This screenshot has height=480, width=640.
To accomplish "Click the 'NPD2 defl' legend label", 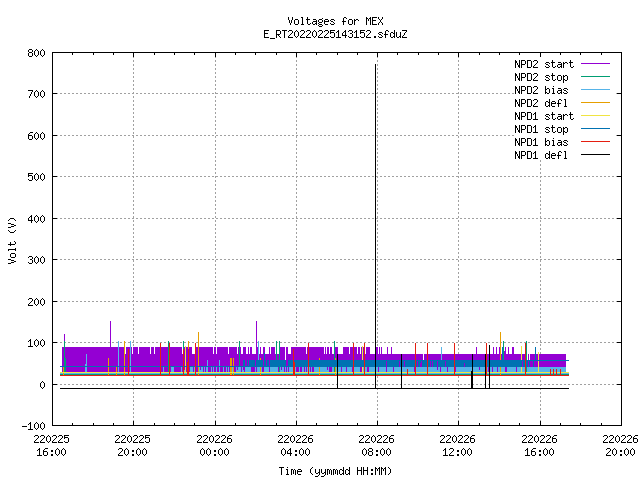I will (541, 103).
